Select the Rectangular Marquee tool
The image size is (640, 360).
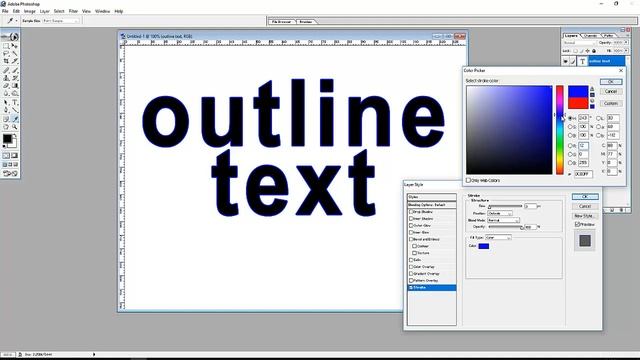[6, 46]
